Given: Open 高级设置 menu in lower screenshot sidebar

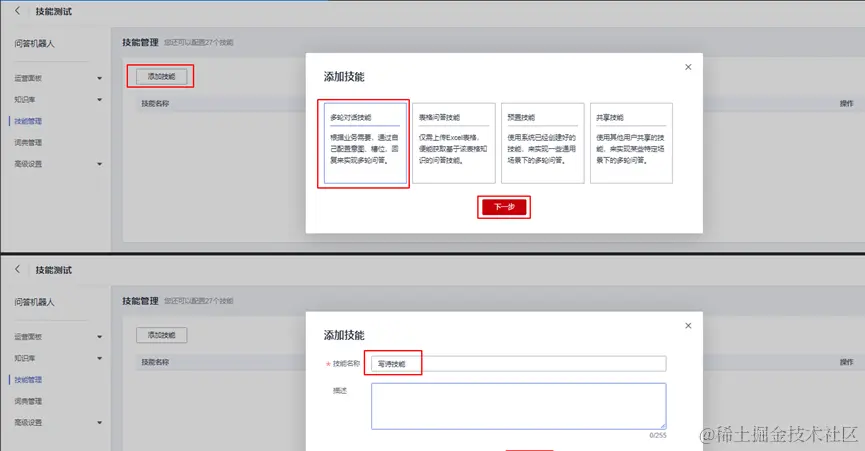Looking at the screenshot, I should coord(28,422).
